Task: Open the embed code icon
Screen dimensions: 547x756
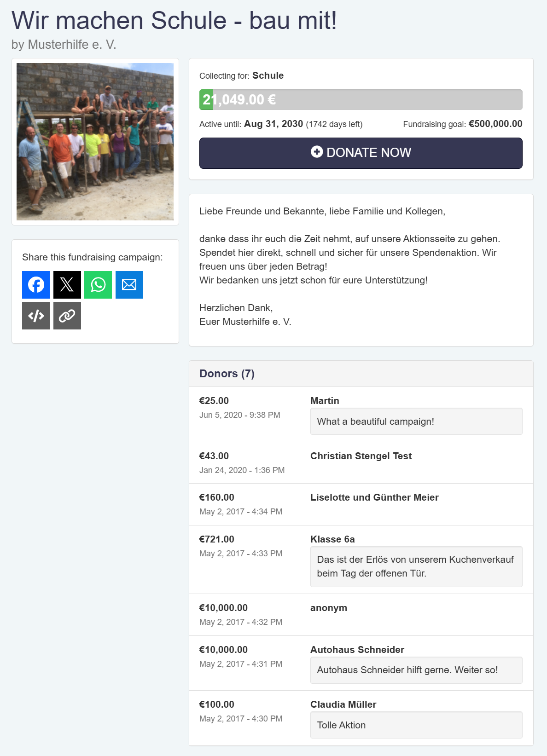Action: click(36, 316)
